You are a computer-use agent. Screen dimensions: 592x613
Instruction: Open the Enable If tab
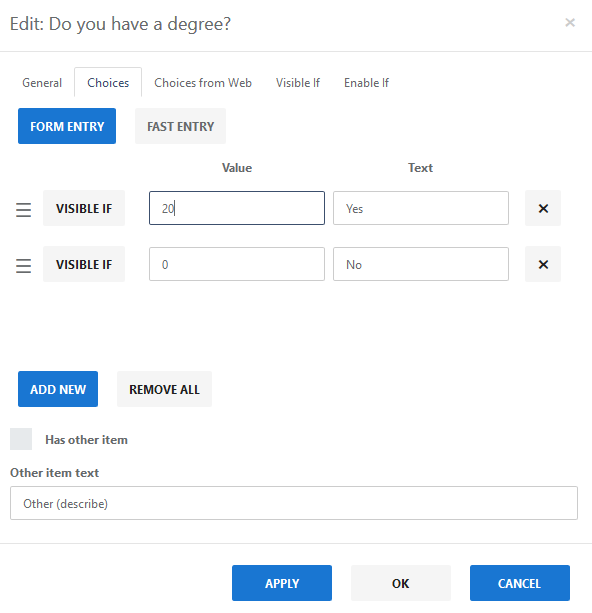pyautogui.click(x=366, y=82)
